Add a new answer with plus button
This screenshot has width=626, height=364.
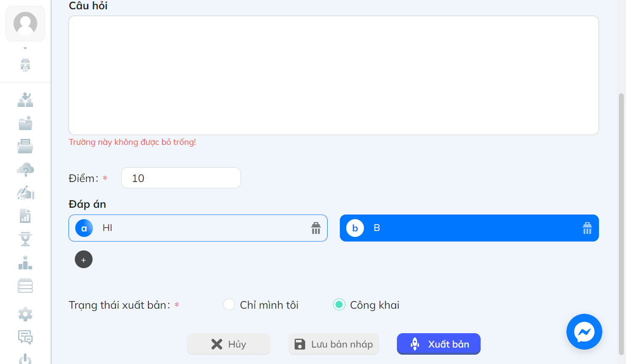pos(84,259)
